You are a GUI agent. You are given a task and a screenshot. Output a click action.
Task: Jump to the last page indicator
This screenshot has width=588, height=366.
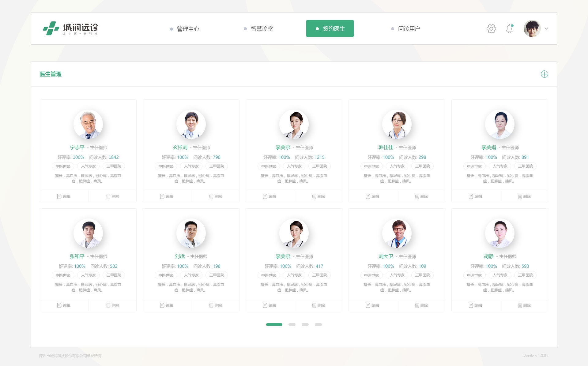point(318,324)
